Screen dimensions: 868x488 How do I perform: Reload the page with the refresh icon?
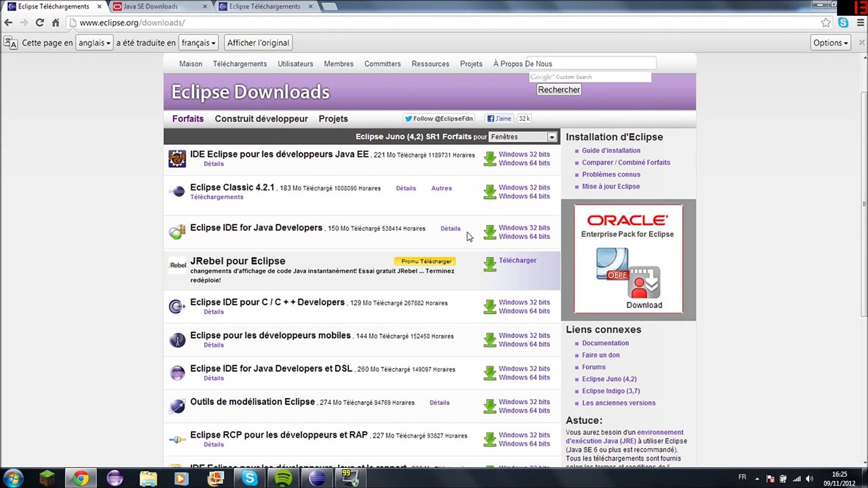[x=40, y=23]
